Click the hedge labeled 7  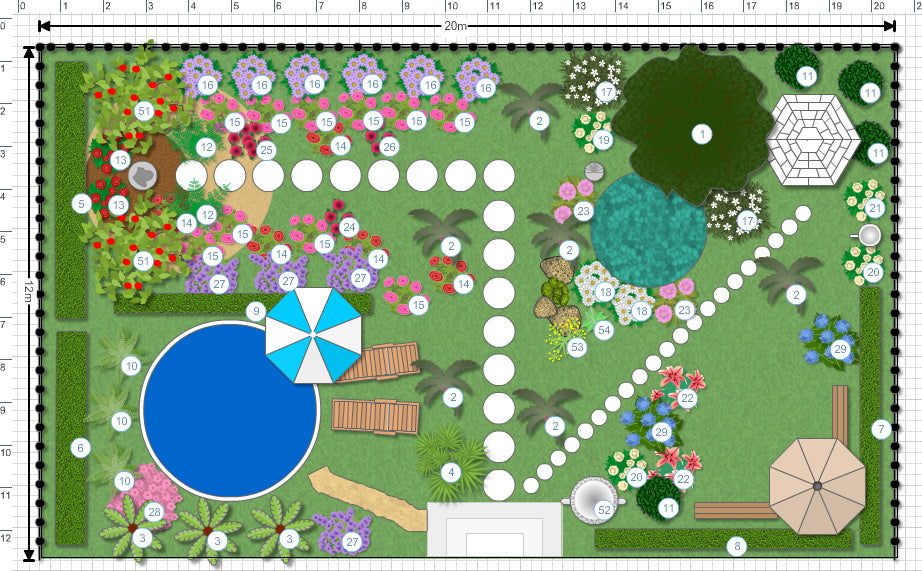click(870, 415)
